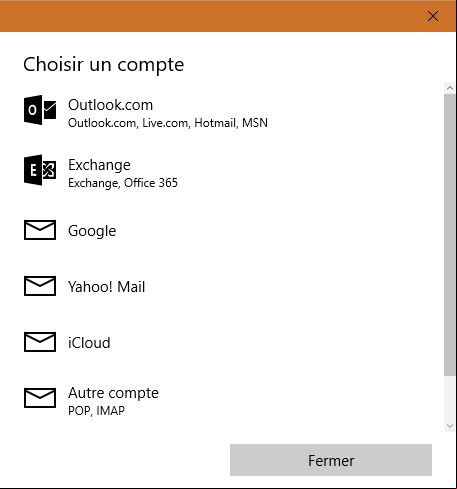Click the envelope icon beside Autre compte
The image size is (457, 489).
40,398
